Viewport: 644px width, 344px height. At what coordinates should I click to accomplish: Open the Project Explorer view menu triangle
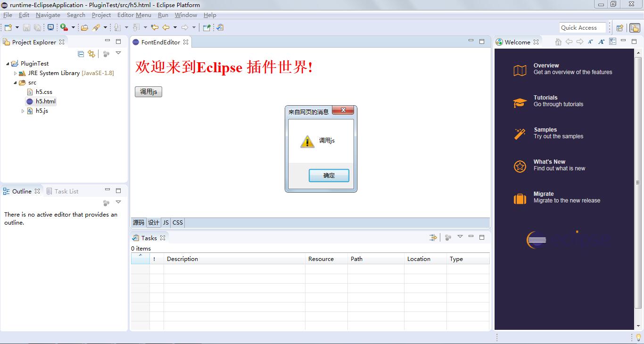click(118, 53)
